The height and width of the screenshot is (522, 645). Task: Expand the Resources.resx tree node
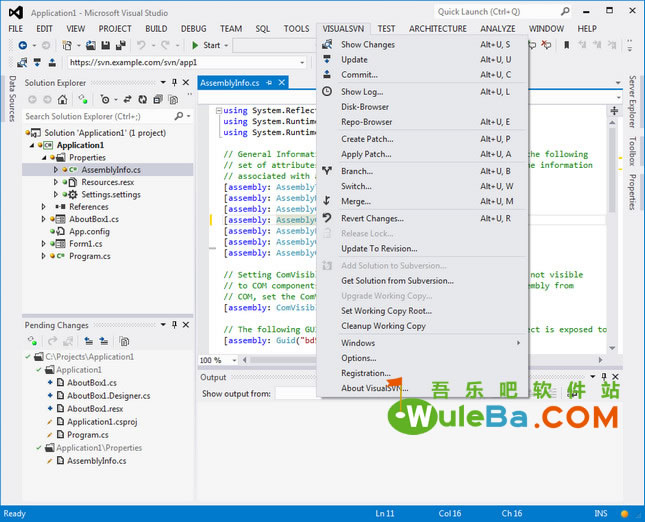(x=56, y=182)
